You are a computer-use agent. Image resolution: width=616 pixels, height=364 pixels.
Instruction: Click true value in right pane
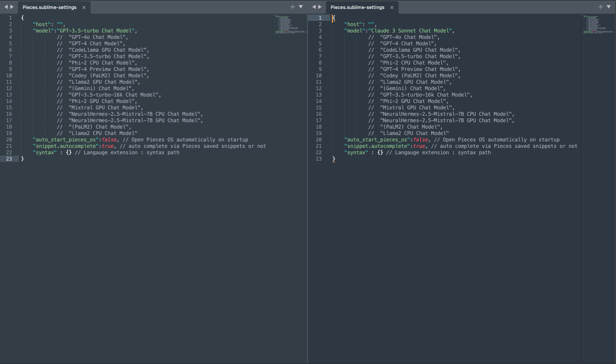419,146
